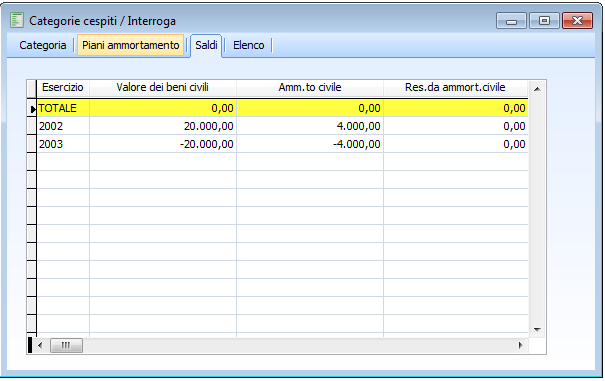
Task: Click the Valore dei beni civili header
Action: coord(163,88)
